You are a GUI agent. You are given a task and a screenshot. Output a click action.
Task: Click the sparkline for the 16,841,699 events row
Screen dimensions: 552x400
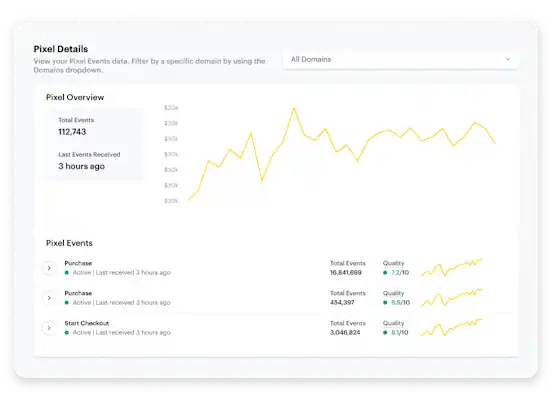point(451,268)
